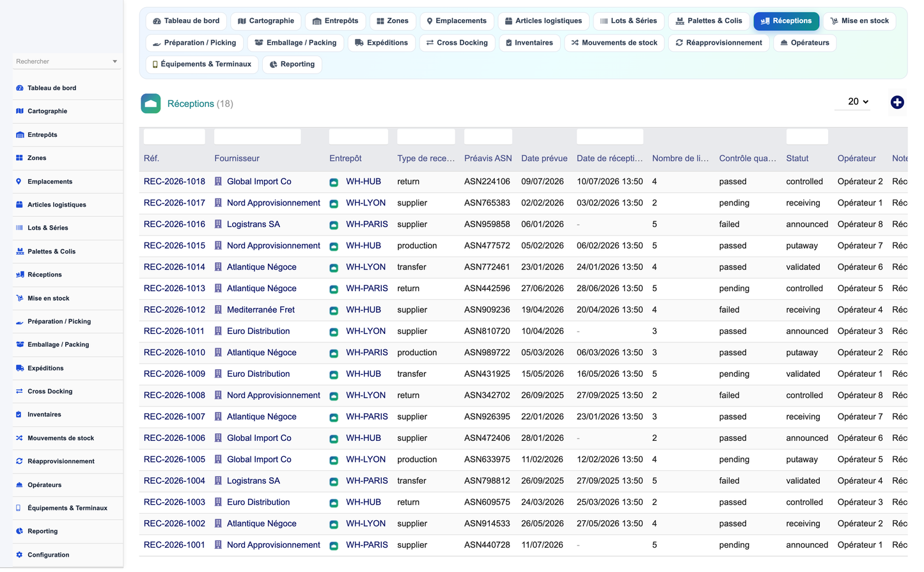
Task: Click the Lots & Séries barcode icon in sidebar
Action: click(19, 228)
